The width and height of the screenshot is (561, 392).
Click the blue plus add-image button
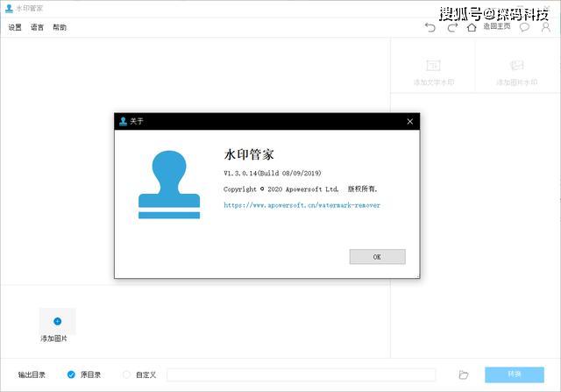tap(57, 321)
